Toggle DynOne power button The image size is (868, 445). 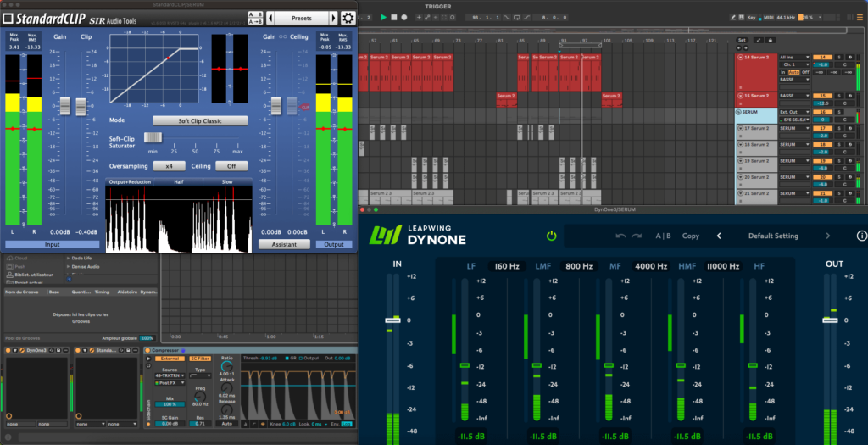551,236
